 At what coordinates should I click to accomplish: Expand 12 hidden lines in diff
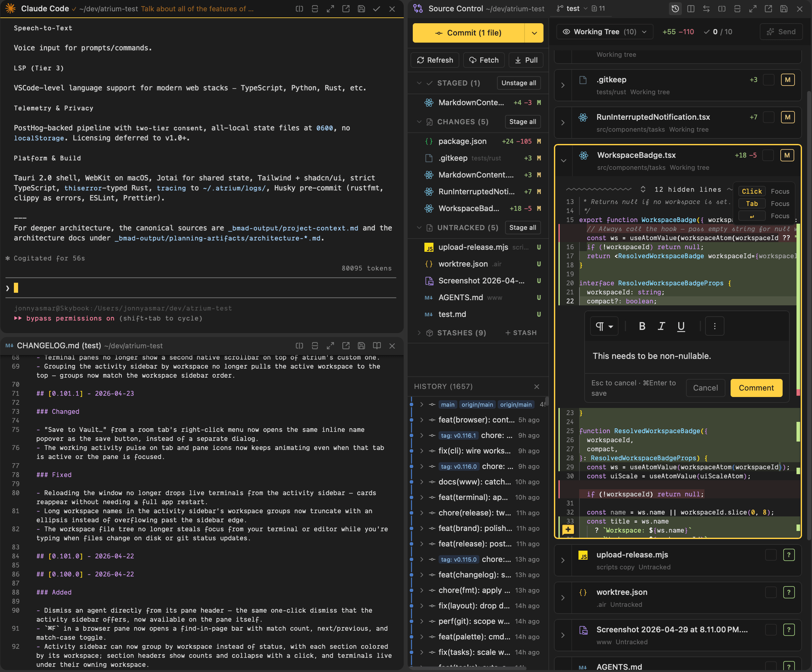click(x=643, y=189)
